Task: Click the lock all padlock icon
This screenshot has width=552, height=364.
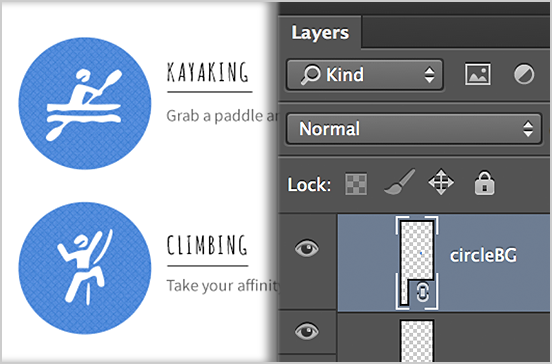Action: click(x=484, y=183)
